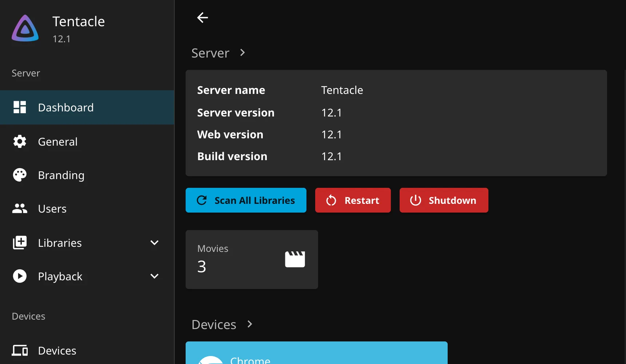Open Devices in the sidebar menu

pos(87,351)
